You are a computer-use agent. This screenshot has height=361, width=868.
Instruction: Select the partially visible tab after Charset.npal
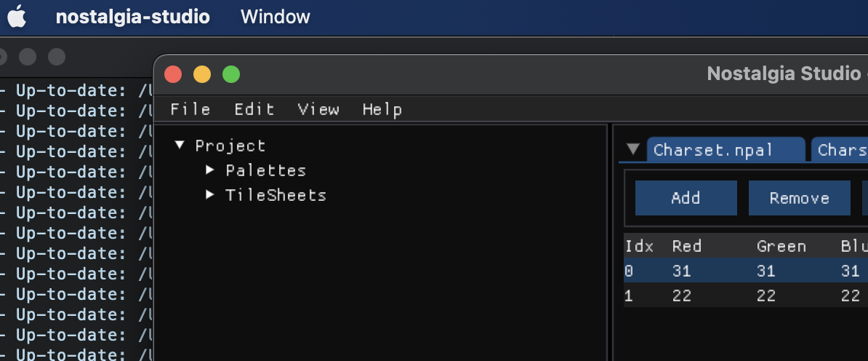842,150
